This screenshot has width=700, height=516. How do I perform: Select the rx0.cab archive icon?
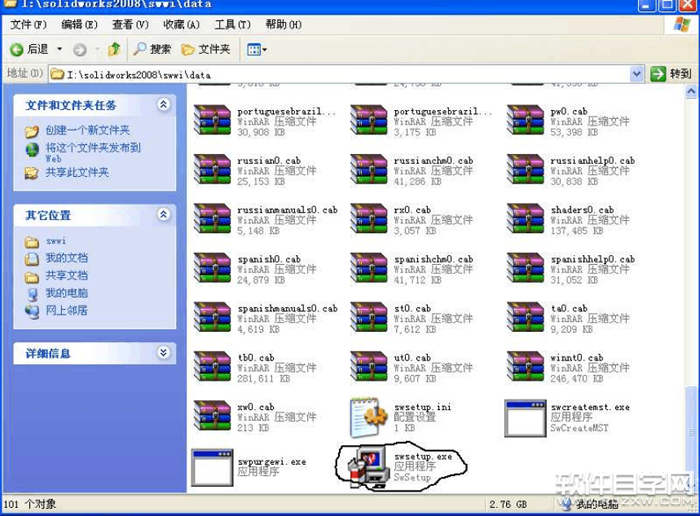click(x=369, y=219)
